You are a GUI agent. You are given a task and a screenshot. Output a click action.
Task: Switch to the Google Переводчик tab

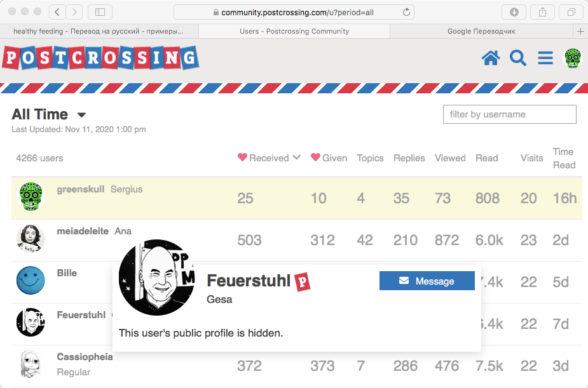(481, 32)
